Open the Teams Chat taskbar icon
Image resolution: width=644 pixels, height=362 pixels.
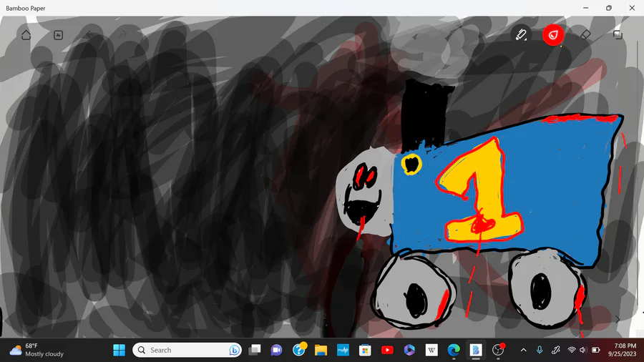coord(276,350)
